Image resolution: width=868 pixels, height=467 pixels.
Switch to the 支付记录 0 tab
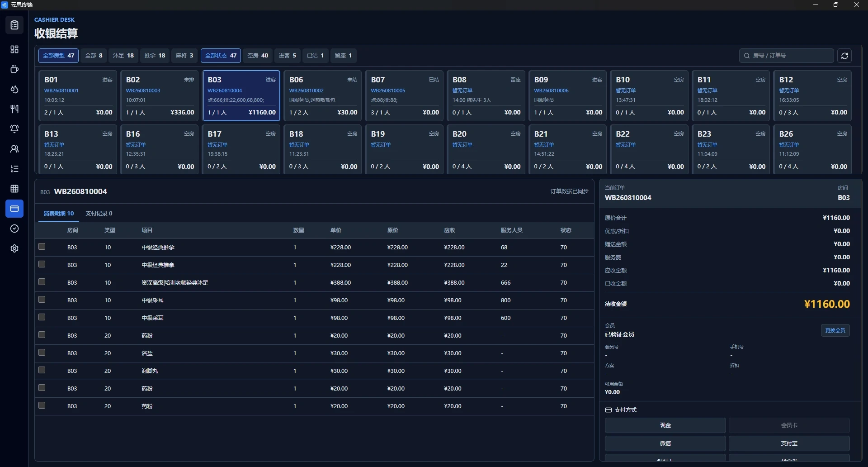[99, 214]
